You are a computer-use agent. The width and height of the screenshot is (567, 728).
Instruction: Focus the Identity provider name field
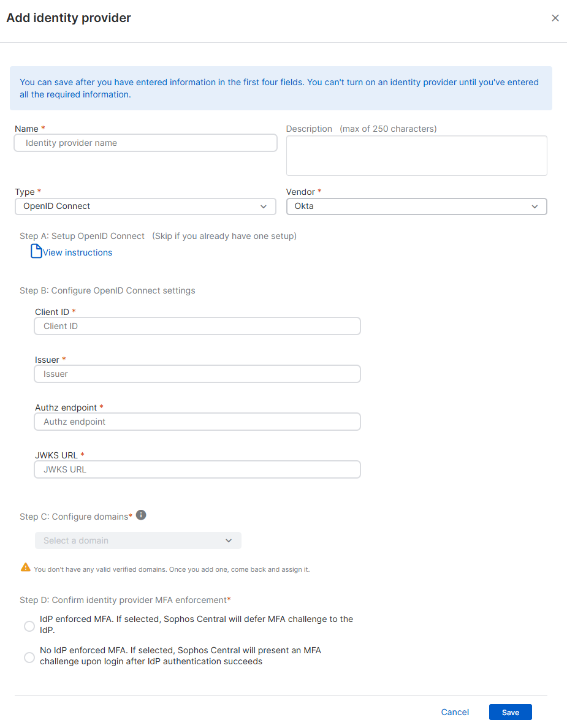click(x=146, y=143)
